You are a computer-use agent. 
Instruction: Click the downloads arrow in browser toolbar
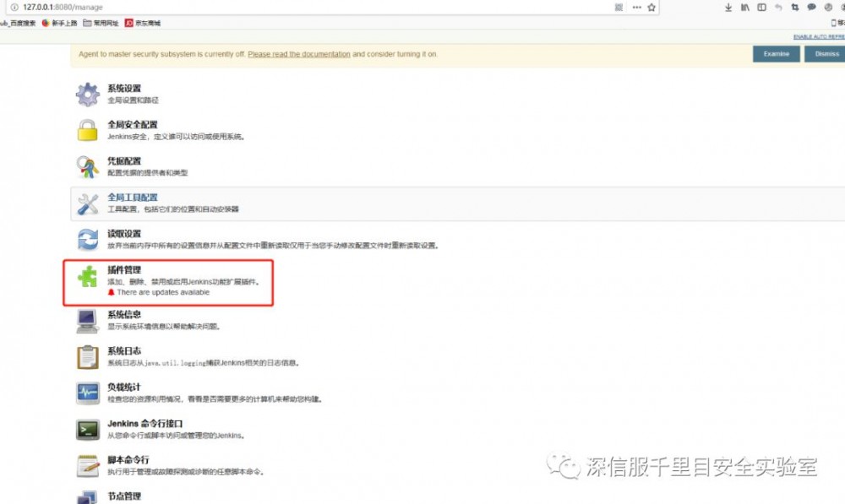(x=728, y=7)
